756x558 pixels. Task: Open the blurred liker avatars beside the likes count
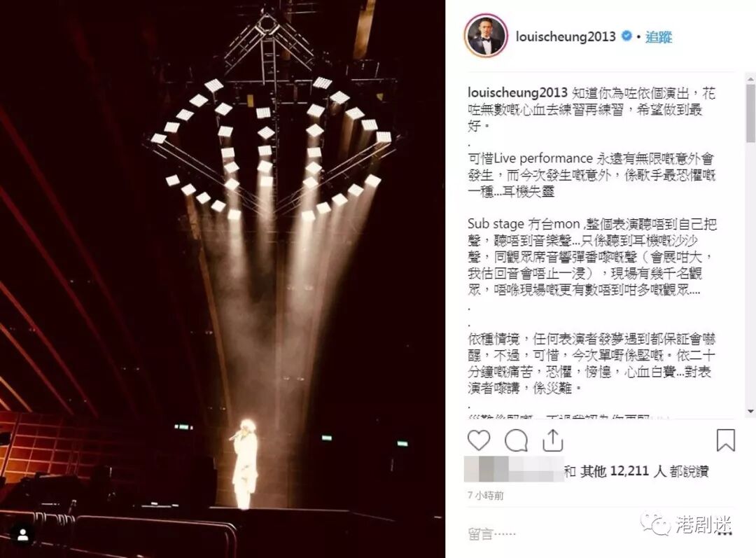[514, 469]
